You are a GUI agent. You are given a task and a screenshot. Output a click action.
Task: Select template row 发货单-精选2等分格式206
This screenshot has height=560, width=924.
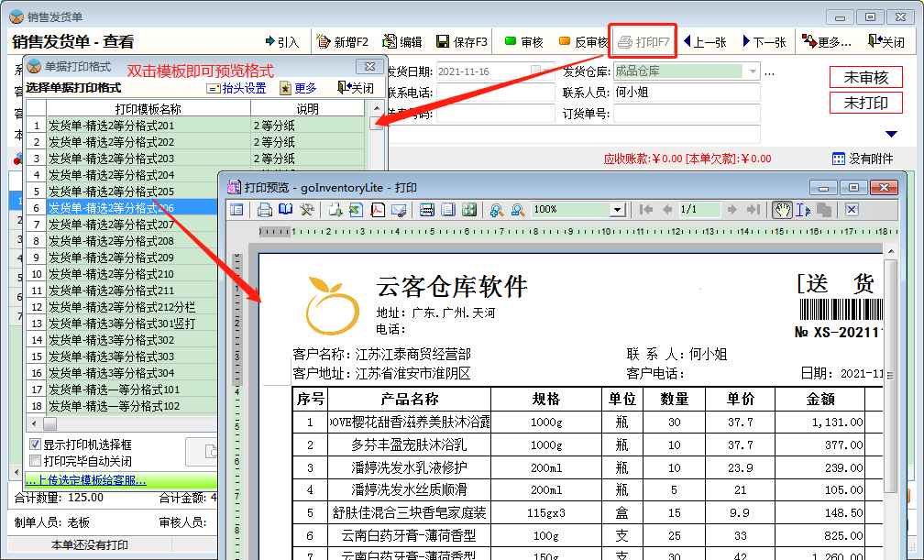[x=123, y=208]
